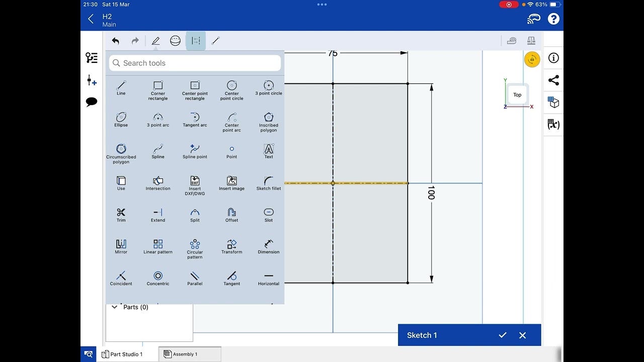Select the Center point circle tool
644x362 pixels.
click(232, 90)
